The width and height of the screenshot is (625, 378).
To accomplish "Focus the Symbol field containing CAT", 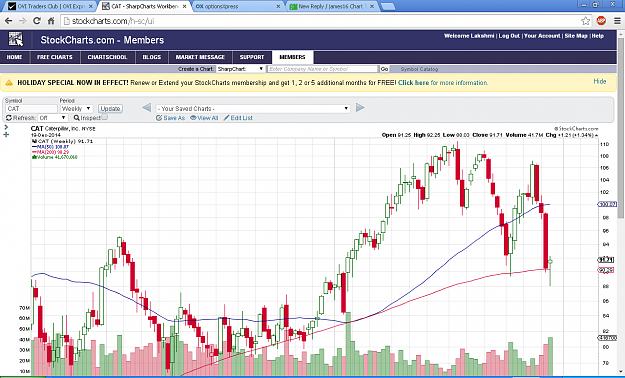I will (x=31, y=108).
